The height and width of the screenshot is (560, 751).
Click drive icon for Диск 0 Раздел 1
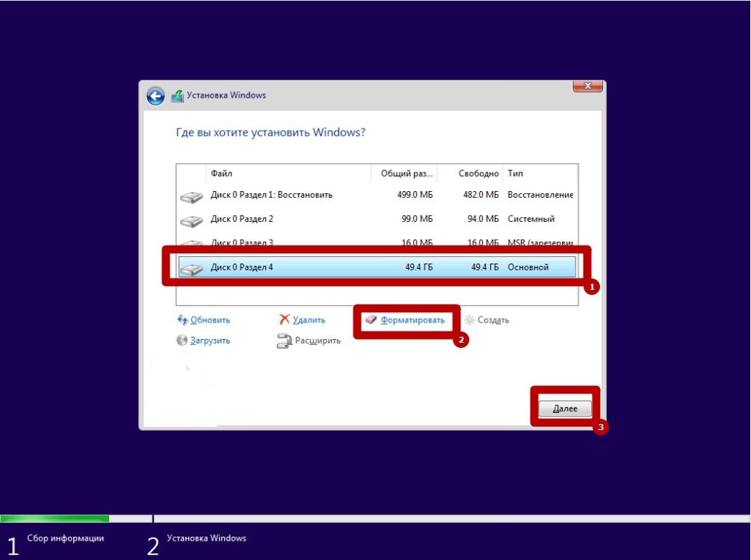[191, 196]
